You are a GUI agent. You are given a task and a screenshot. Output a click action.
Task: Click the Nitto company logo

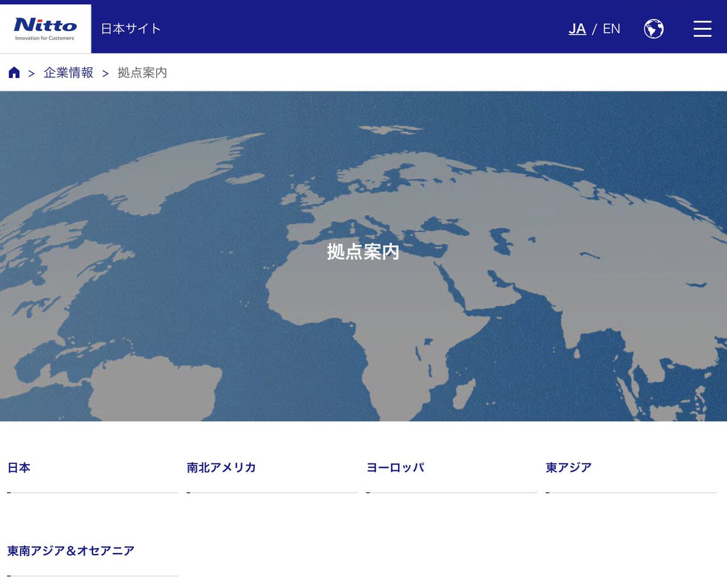[x=45, y=25]
